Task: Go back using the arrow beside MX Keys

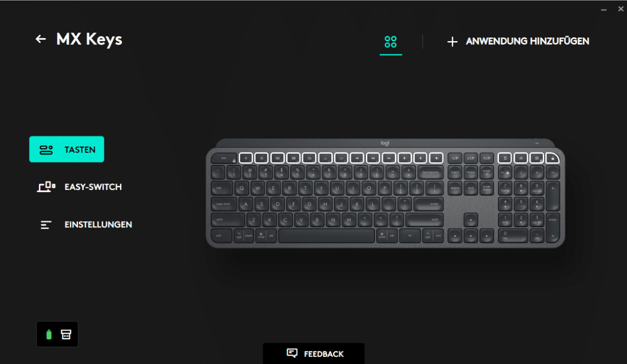Action: [x=41, y=39]
